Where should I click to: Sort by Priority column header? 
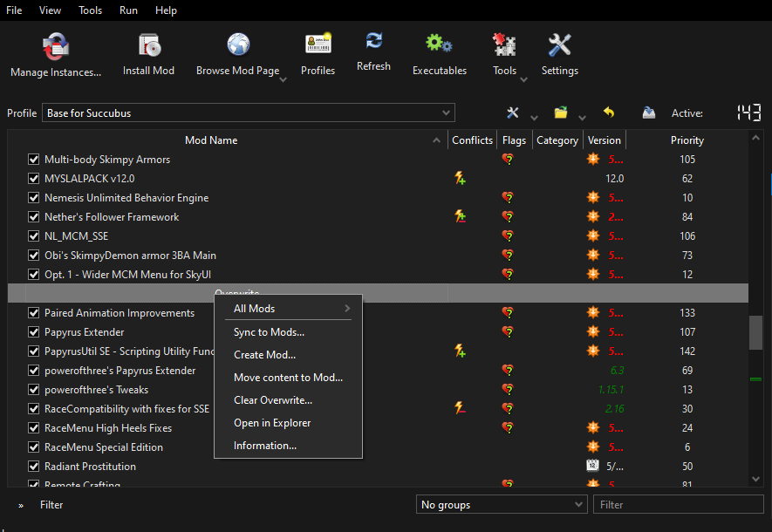pos(687,140)
